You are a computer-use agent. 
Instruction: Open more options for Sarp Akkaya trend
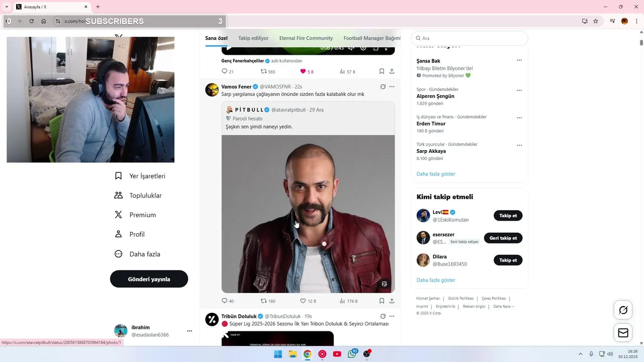519,145
